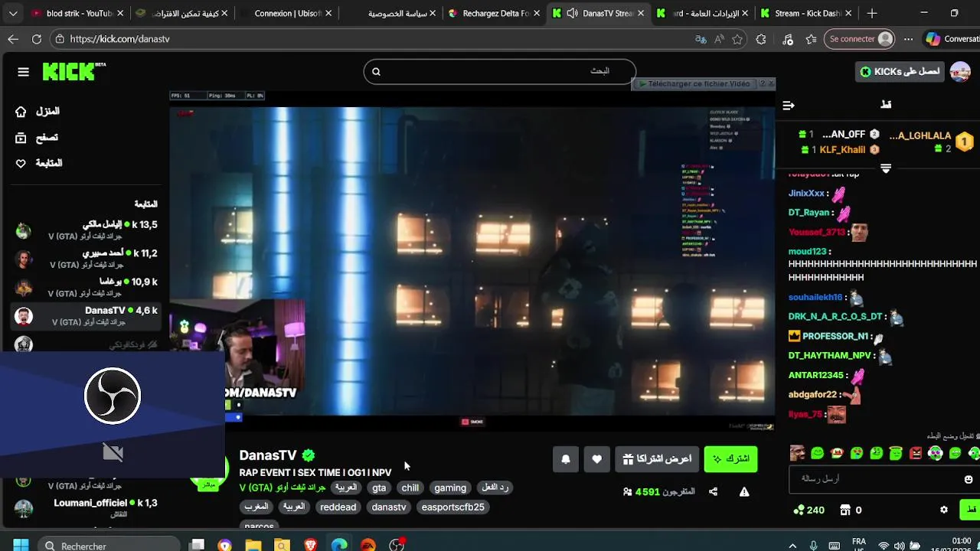Click the gaming tag
The image size is (980, 551).
pyautogui.click(x=450, y=487)
